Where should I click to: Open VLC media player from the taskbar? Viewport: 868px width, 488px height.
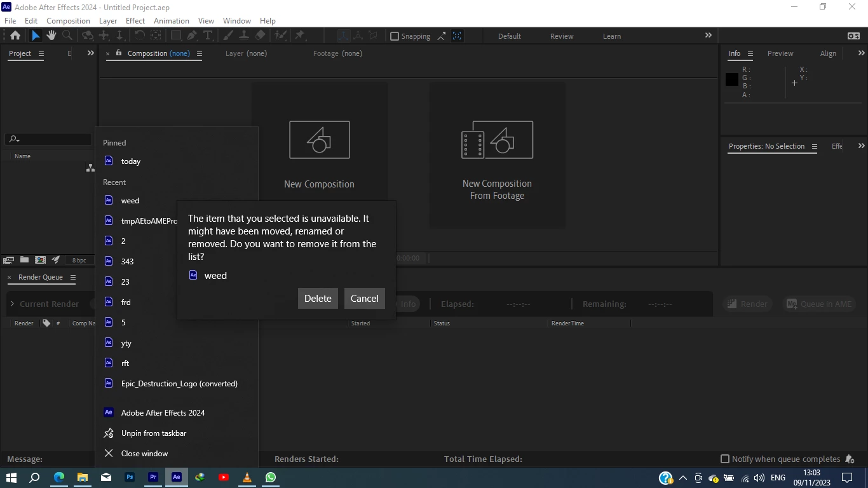pyautogui.click(x=247, y=477)
